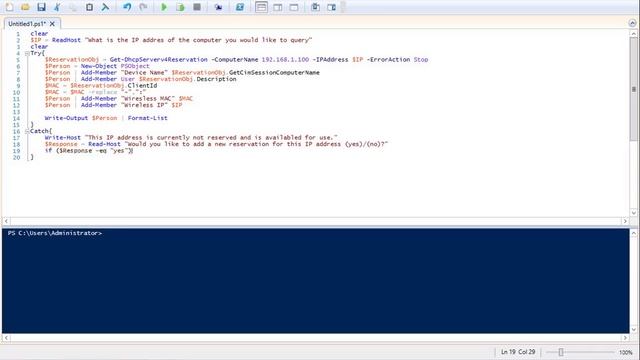Viewport: 640px width, 360px height.
Task: Copy selection using the Copy icon
Action: (73, 7)
